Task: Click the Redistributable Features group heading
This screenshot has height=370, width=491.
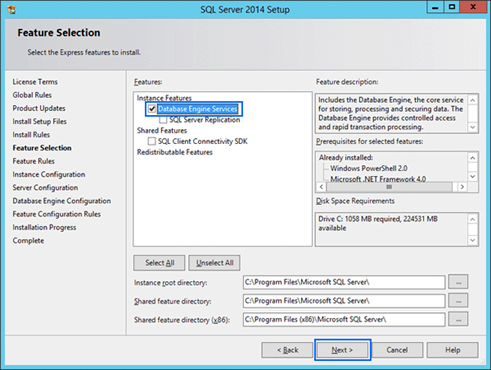Action: coord(175,152)
